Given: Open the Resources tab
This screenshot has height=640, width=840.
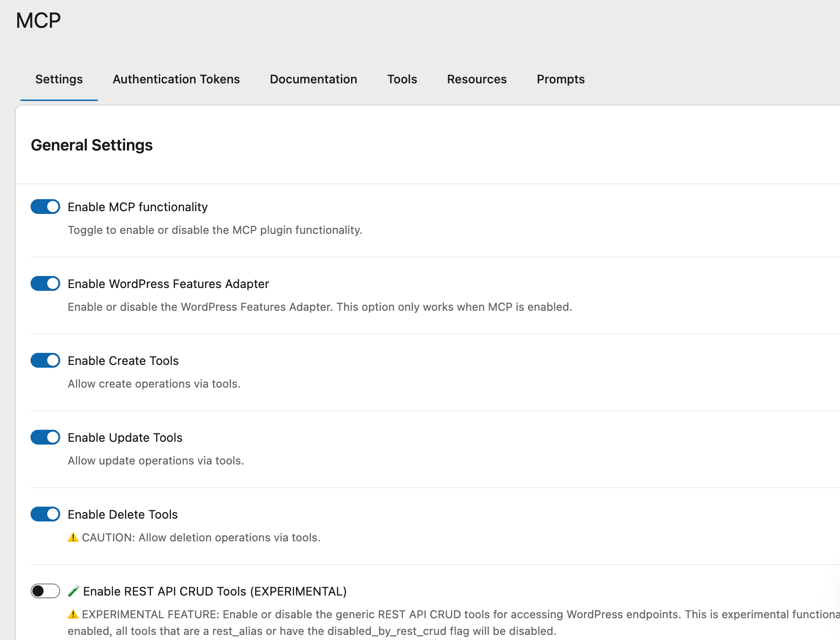Looking at the screenshot, I should [x=476, y=79].
